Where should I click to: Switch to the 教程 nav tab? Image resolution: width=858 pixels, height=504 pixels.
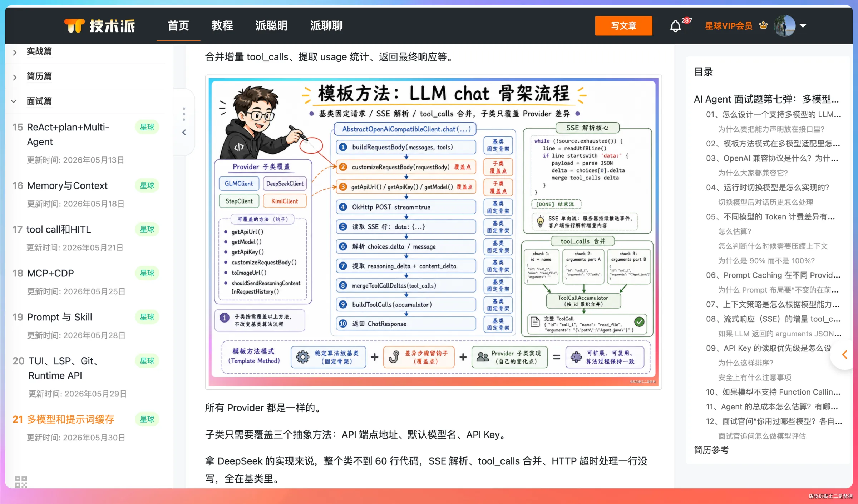222,26
